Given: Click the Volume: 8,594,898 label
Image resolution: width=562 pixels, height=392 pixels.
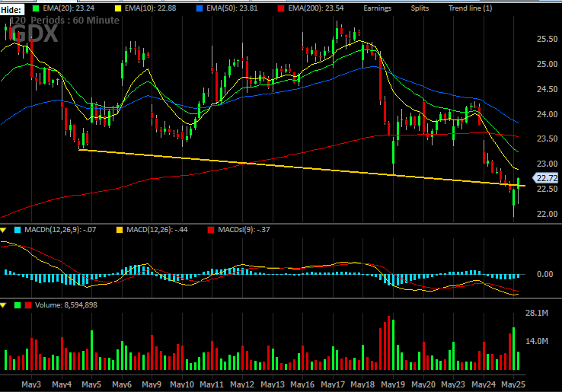Looking at the screenshot, I should (x=66, y=305).
